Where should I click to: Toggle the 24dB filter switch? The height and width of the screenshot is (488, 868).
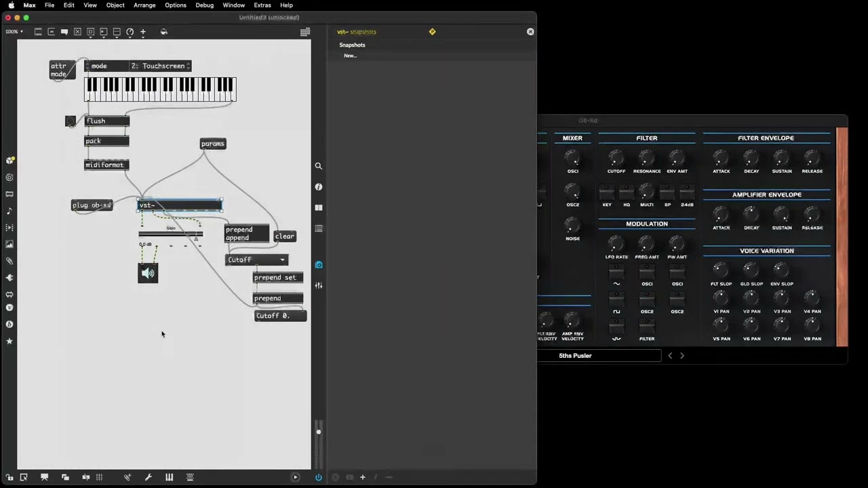coord(687,192)
